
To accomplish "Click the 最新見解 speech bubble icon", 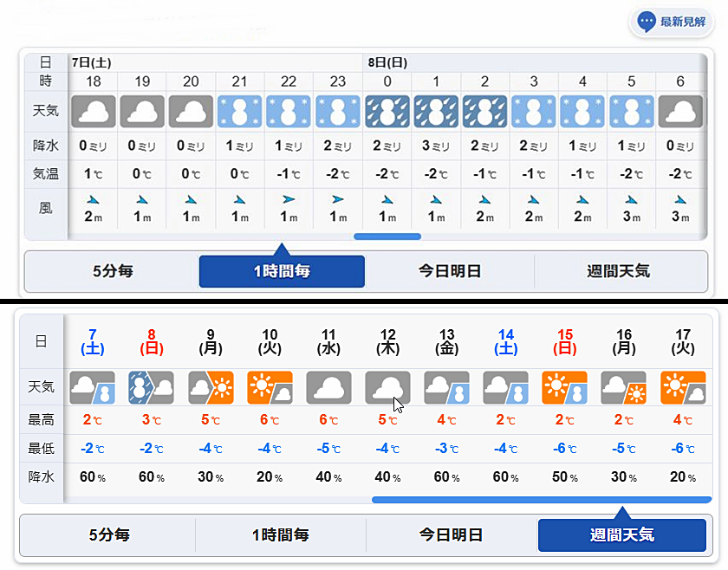I will [647, 22].
